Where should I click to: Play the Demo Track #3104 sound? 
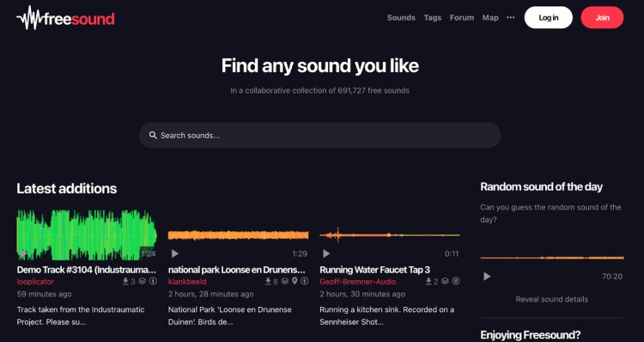(23, 253)
